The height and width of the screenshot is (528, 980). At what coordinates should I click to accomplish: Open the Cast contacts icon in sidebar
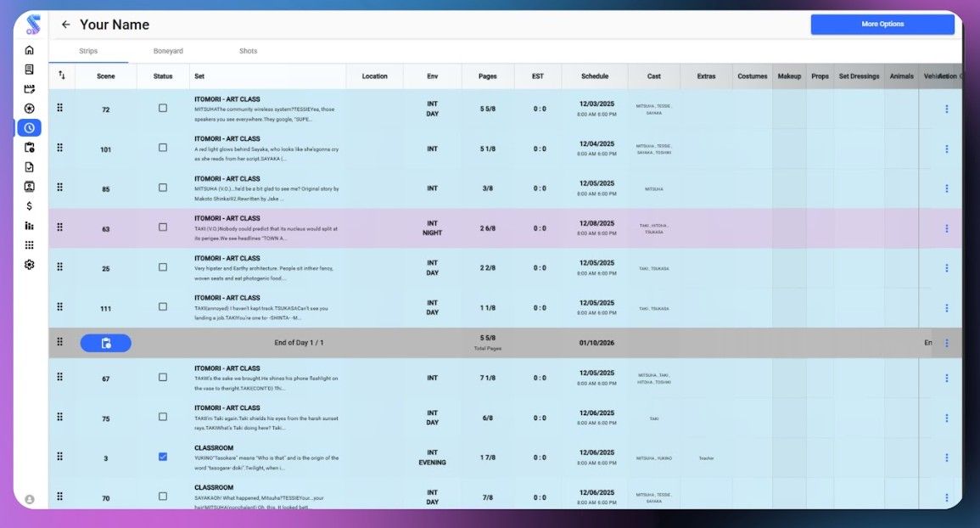click(x=29, y=186)
